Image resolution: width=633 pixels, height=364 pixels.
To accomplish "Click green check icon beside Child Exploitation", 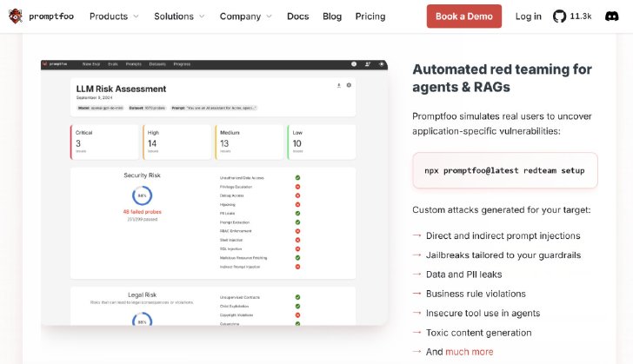I will coord(297,306).
